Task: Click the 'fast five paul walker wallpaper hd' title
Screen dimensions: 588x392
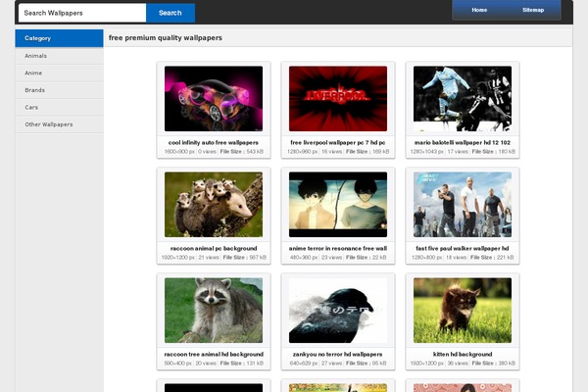Action: point(463,248)
